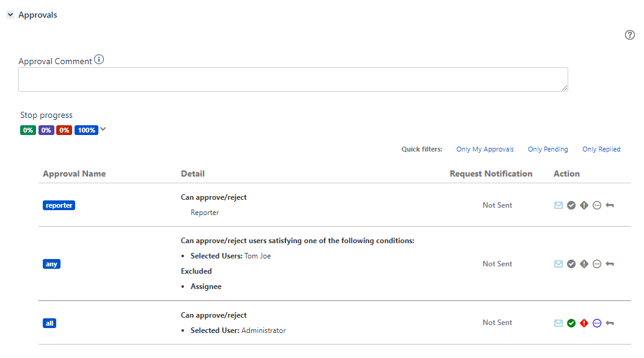Filter by Only Pending
644x358 pixels.
click(548, 149)
